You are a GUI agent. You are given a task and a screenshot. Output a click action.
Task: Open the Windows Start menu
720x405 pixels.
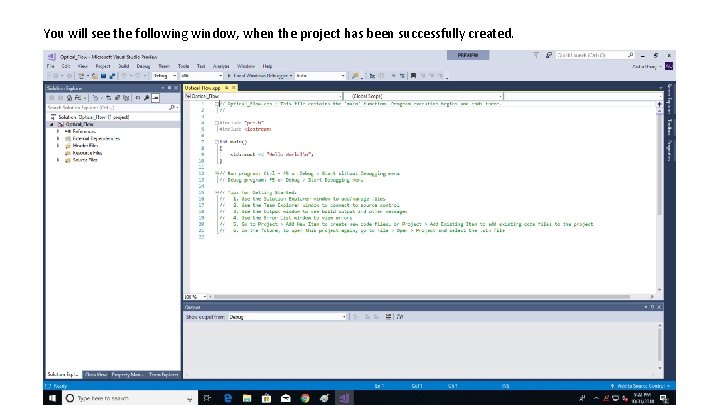click(x=52, y=398)
